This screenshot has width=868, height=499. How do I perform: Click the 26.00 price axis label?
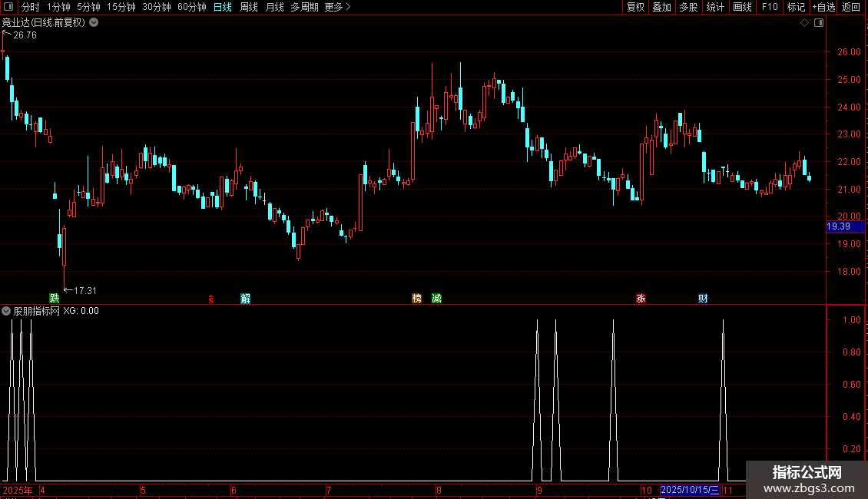click(x=849, y=52)
